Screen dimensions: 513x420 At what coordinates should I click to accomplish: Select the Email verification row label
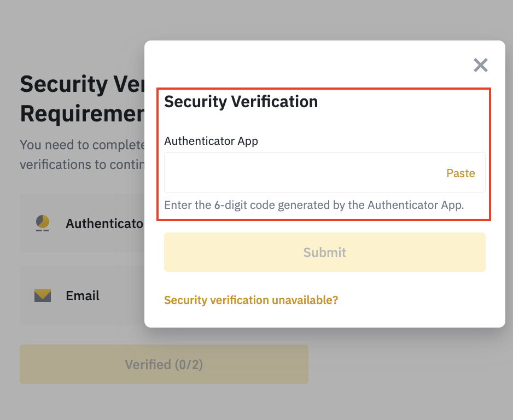click(x=83, y=296)
